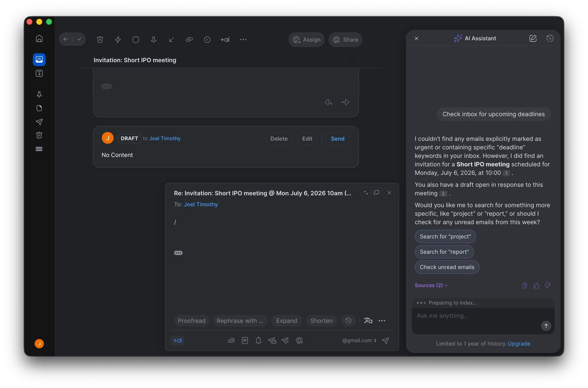Open more options ellipsis in top toolbar
The image size is (588, 388).
[x=243, y=40]
